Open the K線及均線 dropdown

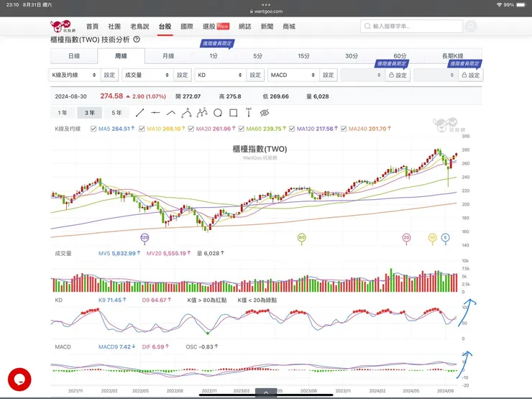(x=75, y=75)
